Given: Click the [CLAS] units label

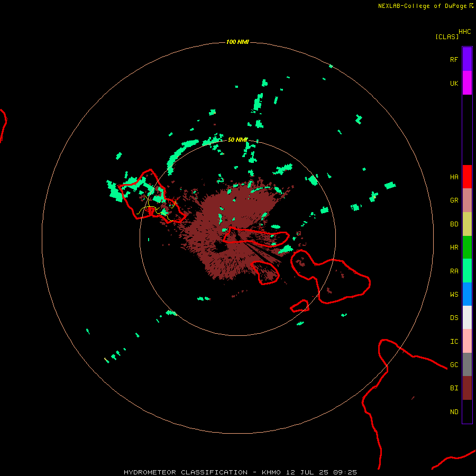Looking at the screenshot, I should pyautogui.click(x=447, y=36).
